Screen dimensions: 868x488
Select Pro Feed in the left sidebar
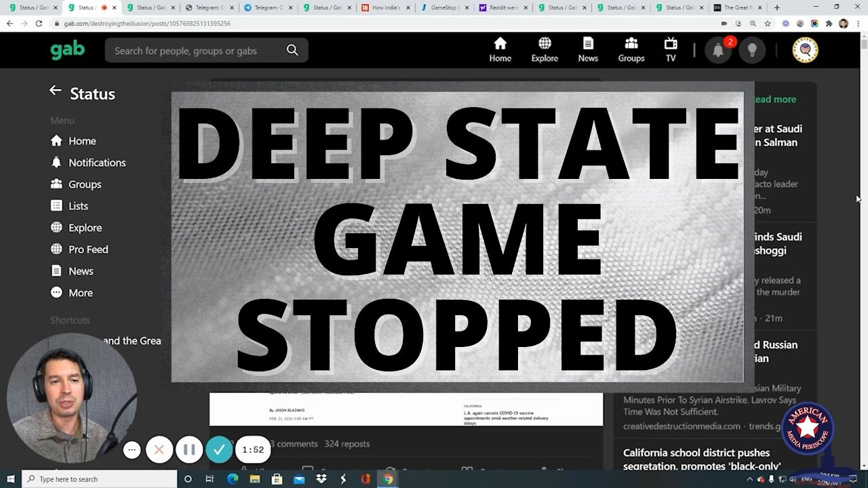(x=79, y=249)
